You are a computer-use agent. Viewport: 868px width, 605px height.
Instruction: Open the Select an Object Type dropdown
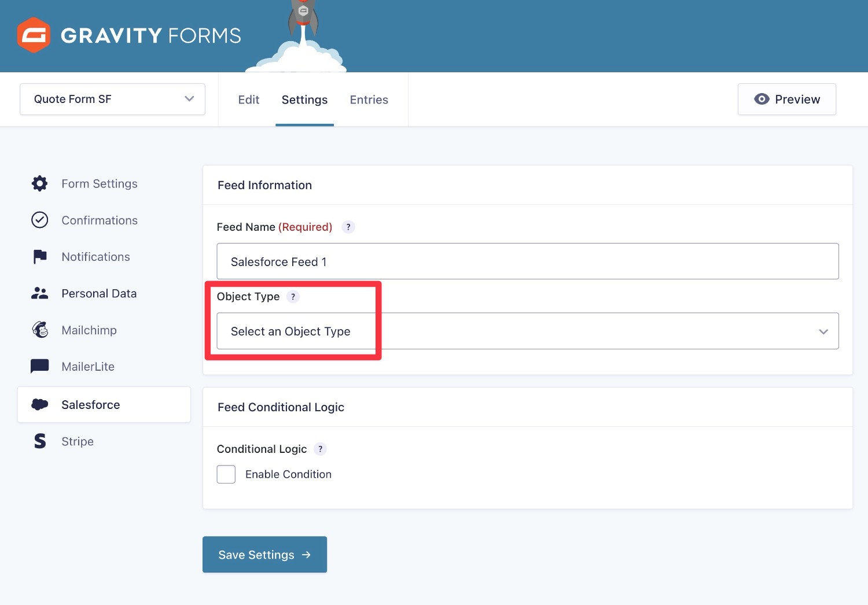528,331
